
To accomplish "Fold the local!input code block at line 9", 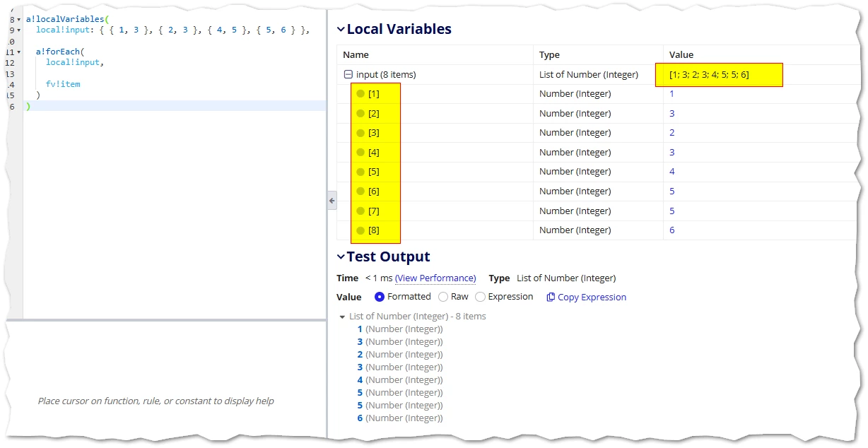I will tap(19, 30).
